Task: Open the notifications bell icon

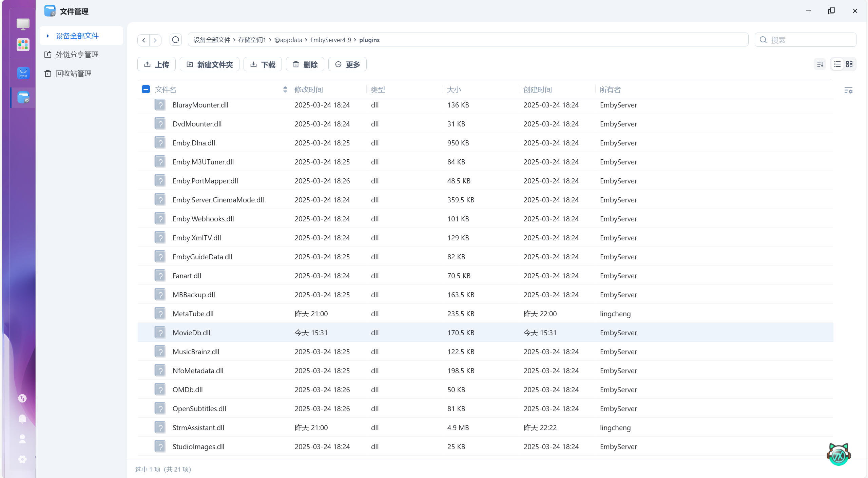Action: 22,419
